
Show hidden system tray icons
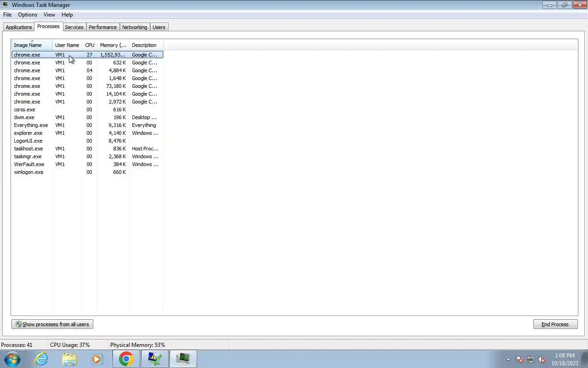(x=508, y=359)
